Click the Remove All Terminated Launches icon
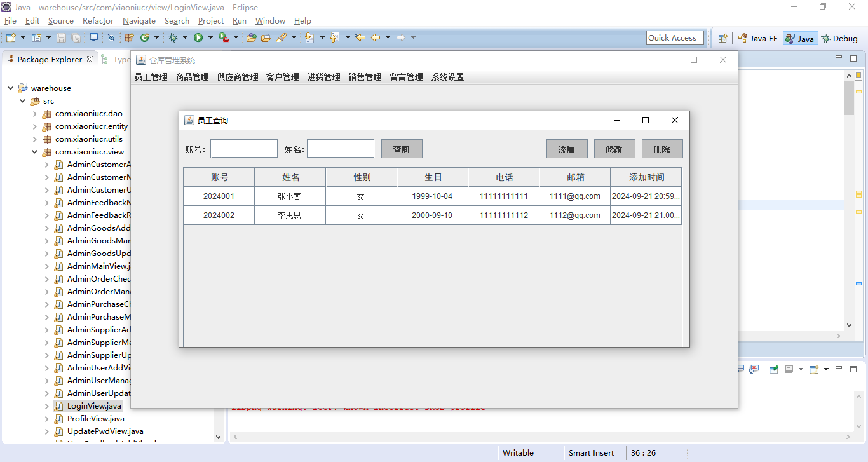Screen dimensions: 868x462 (754, 369)
